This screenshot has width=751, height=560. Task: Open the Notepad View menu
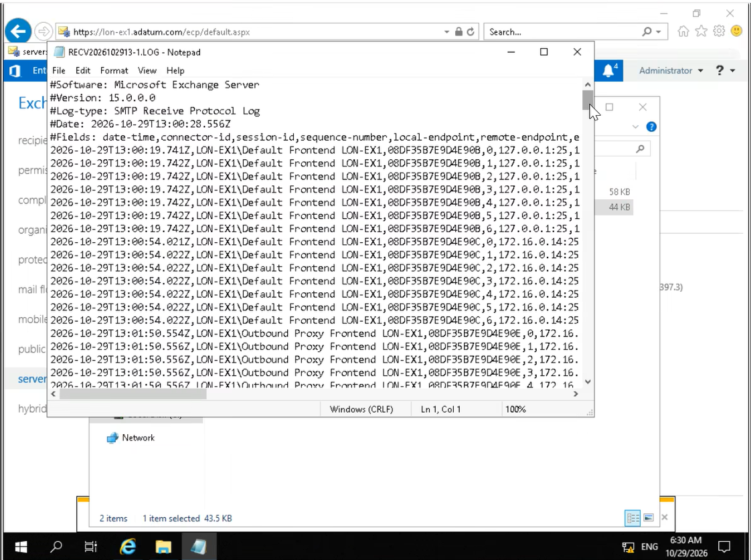tap(147, 70)
